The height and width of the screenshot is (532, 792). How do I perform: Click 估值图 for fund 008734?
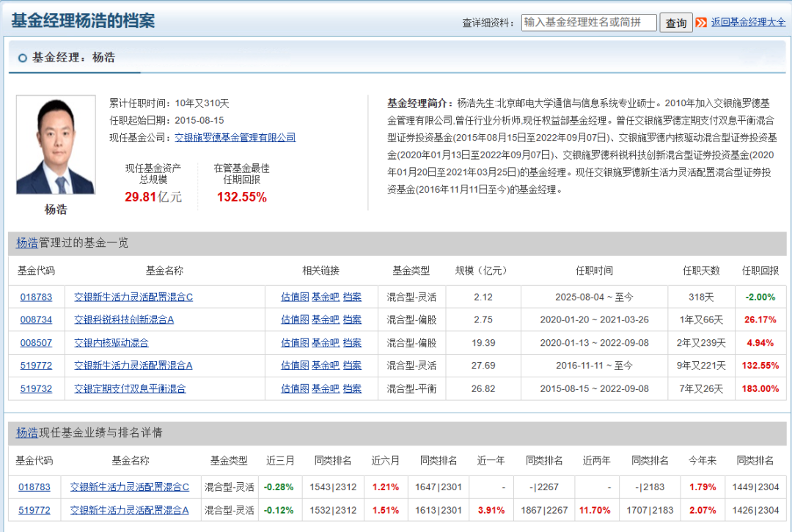coord(295,319)
